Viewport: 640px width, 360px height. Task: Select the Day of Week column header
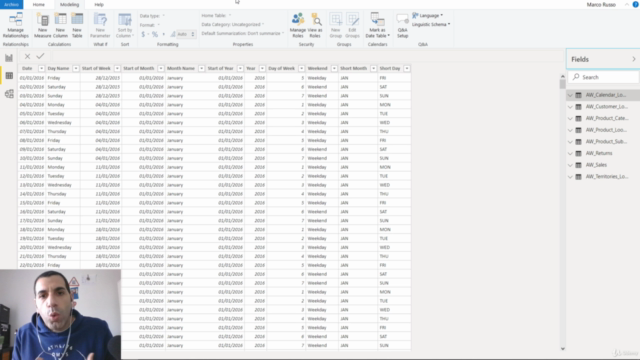(282, 68)
